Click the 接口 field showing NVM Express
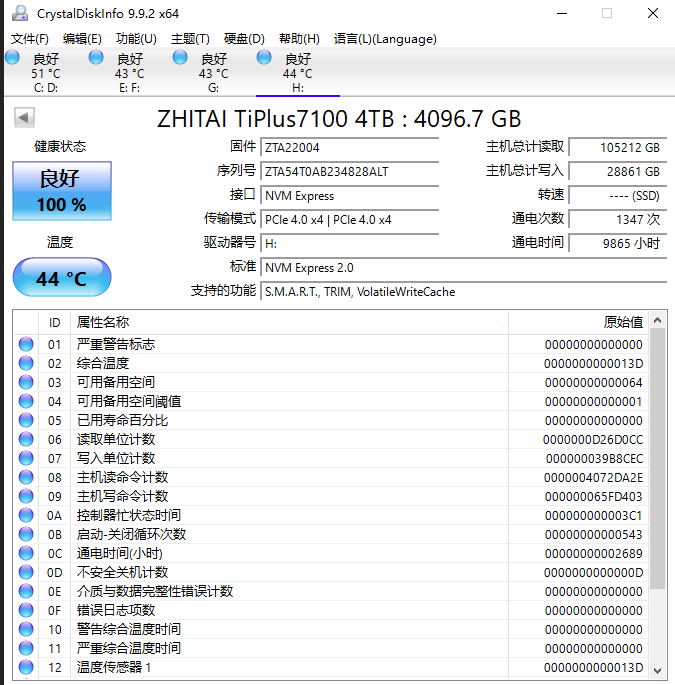This screenshot has width=675, height=685. click(350, 196)
